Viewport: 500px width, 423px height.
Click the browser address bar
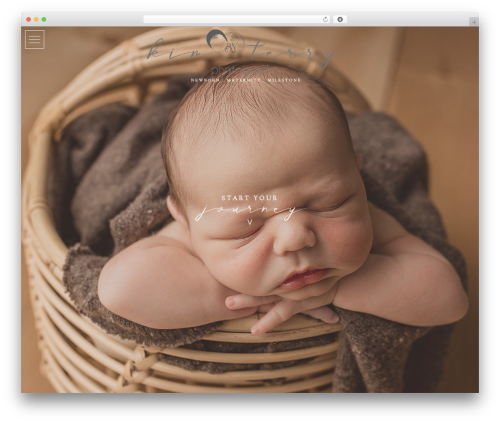point(236,19)
